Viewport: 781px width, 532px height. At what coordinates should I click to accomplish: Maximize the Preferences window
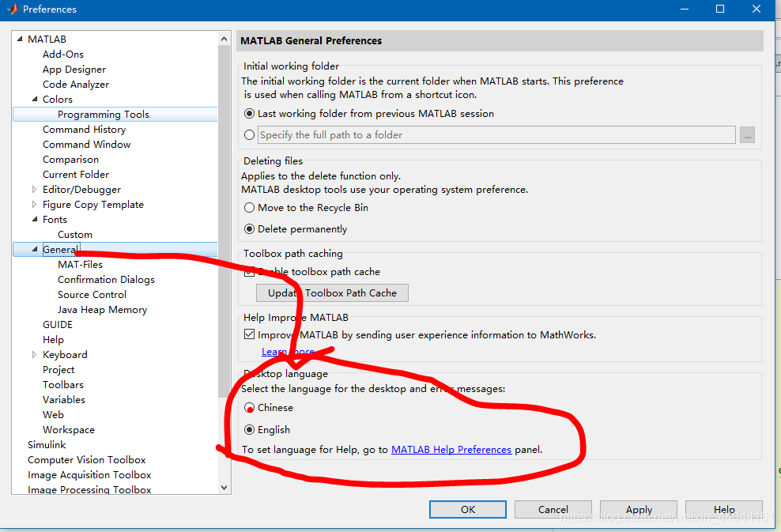(719, 9)
